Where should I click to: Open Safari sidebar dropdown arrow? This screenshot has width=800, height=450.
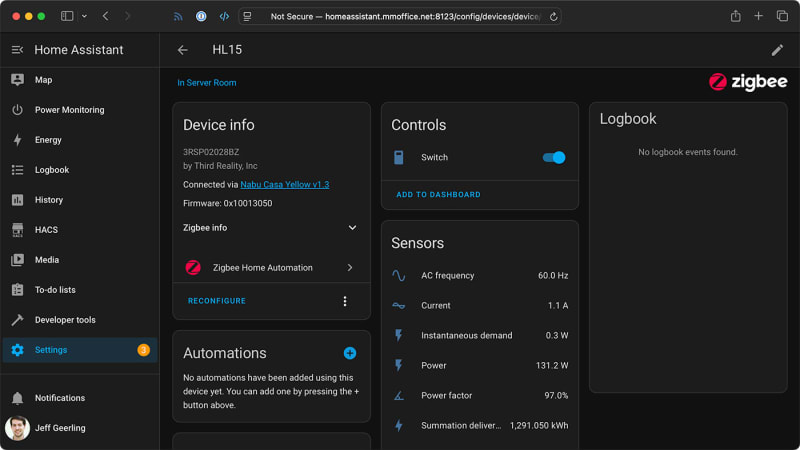coord(84,16)
